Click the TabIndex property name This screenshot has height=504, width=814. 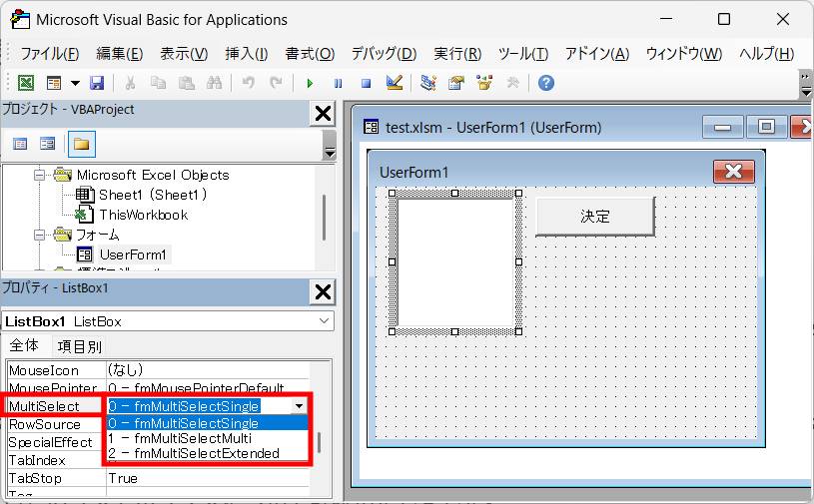[37, 460]
